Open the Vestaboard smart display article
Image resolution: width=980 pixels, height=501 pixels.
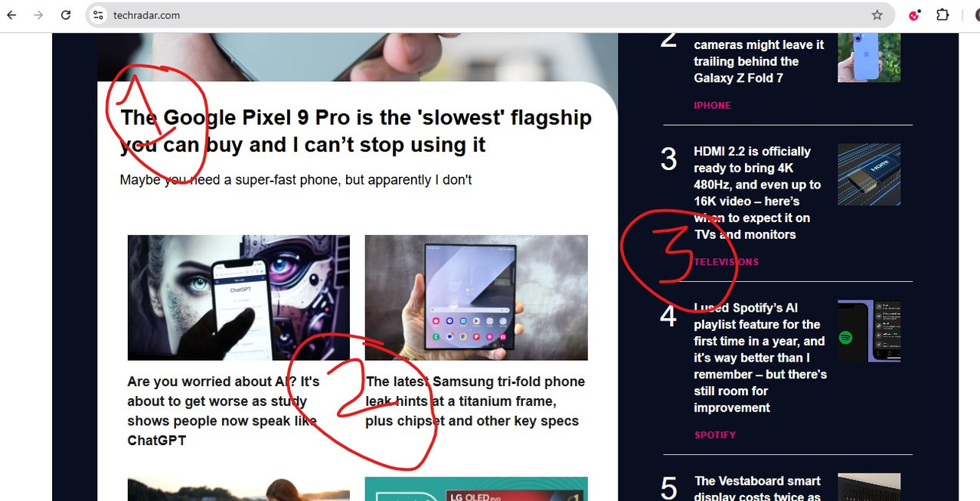click(x=757, y=489)
